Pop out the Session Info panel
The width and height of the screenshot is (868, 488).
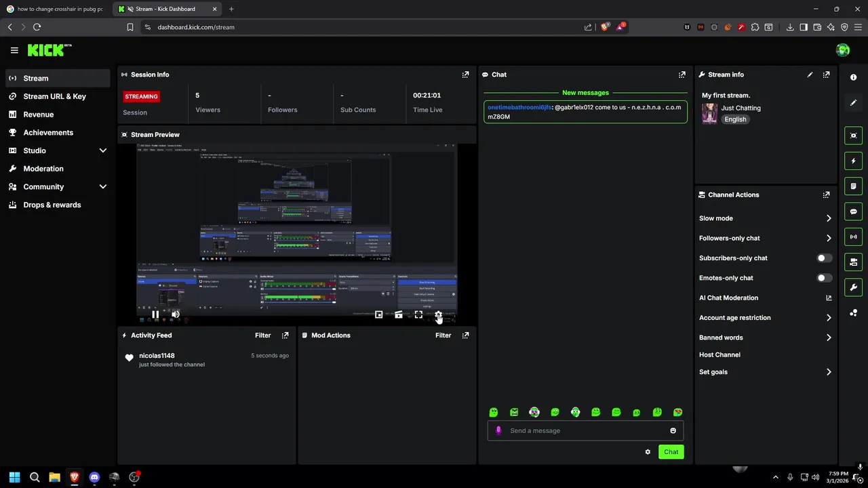465,75
